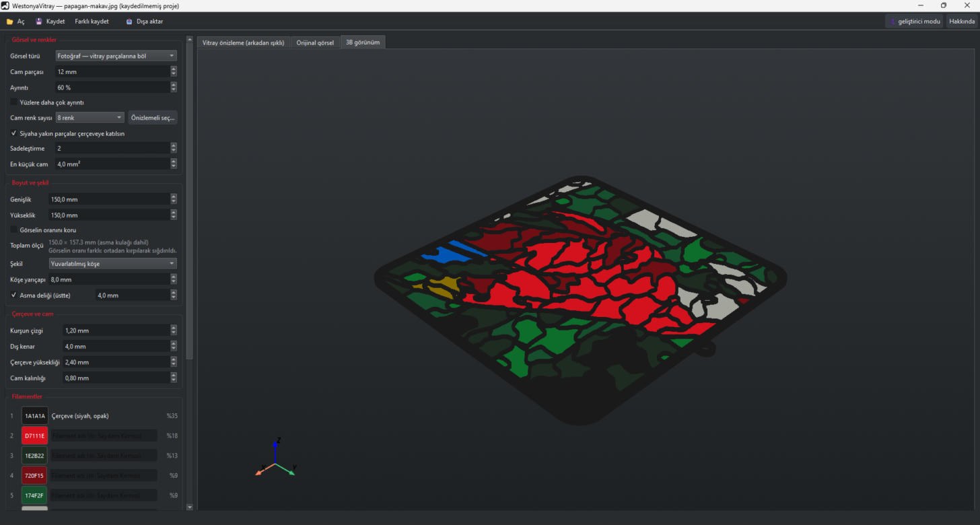Viewport: 980px width, 525px height.
Task: Select the 3B görünüm tab
Action: (x=363, y=42)
